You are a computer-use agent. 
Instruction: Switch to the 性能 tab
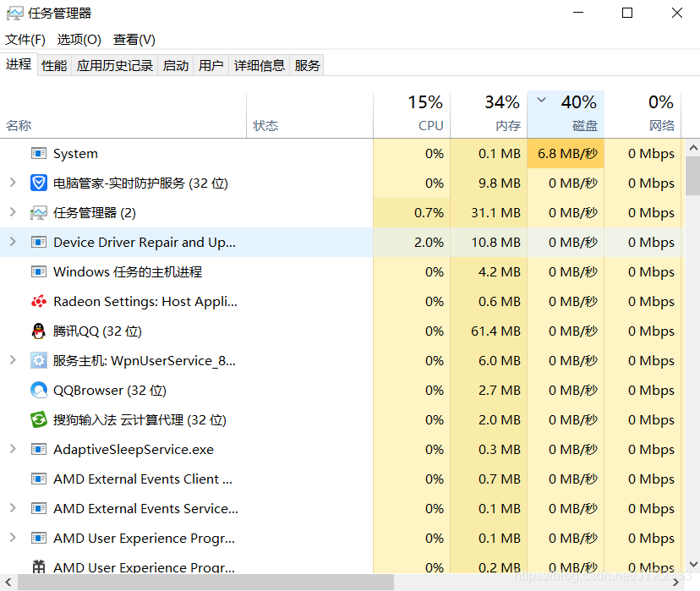pos(54,66)
